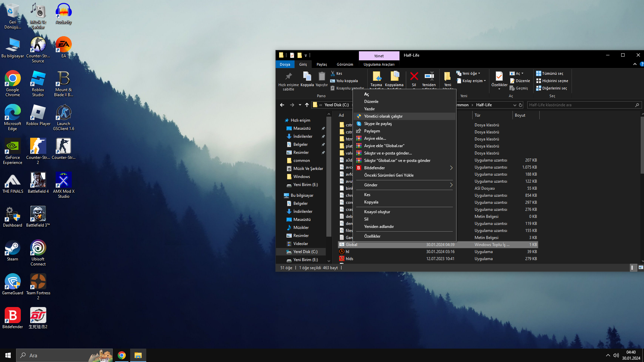Screen dimensions: 644x362
Task: Choose Özellikler in the context menu
Action: pos(372,236)
